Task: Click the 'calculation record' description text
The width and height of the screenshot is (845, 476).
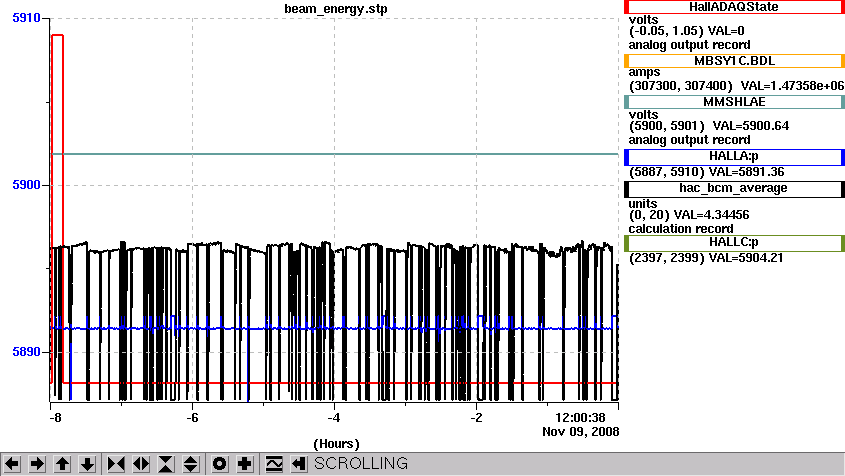Action: [681, 229]
